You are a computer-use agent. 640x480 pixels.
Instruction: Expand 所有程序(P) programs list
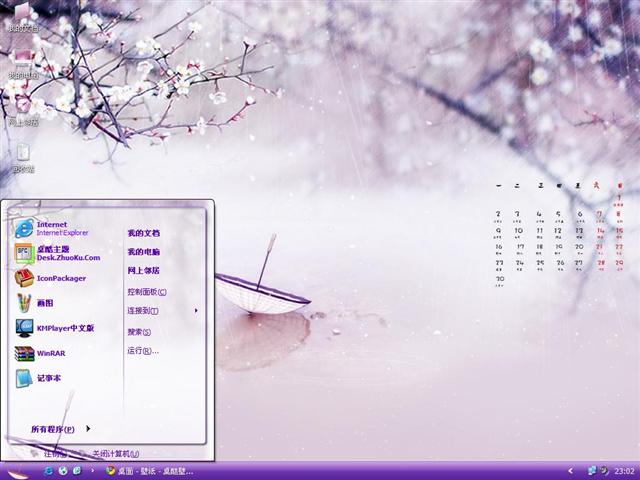coord(60,429)
